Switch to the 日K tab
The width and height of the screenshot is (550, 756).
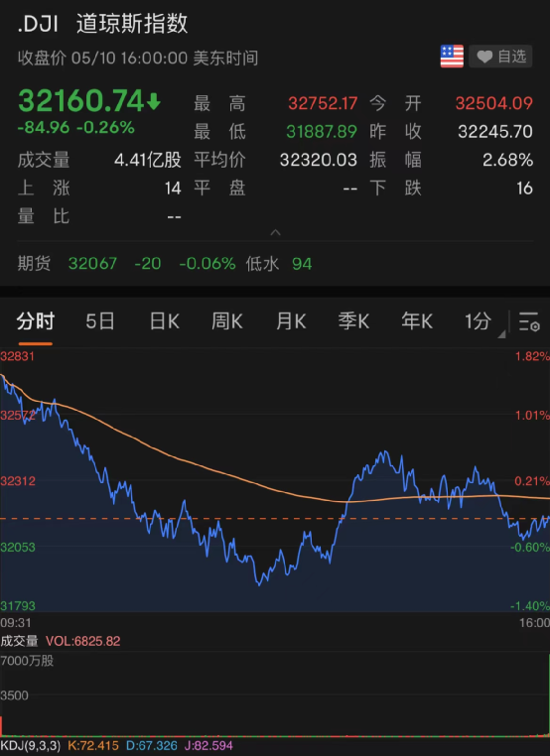pos(164,321)
